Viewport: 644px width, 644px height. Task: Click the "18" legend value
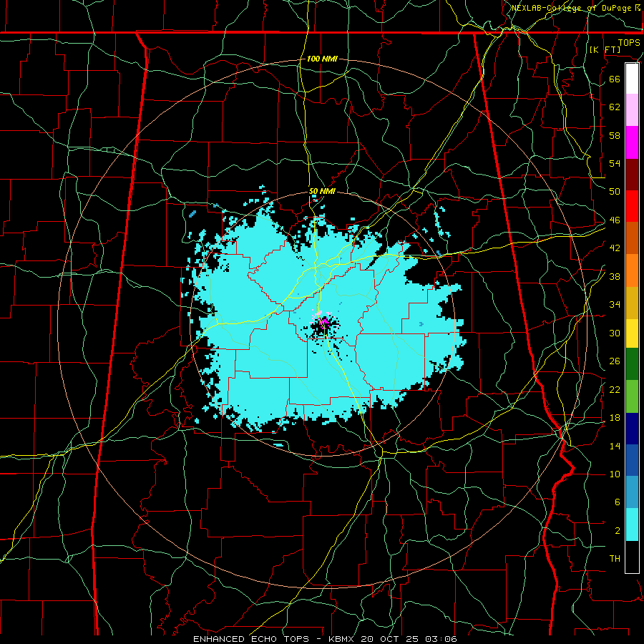click(x=615, y=418)
